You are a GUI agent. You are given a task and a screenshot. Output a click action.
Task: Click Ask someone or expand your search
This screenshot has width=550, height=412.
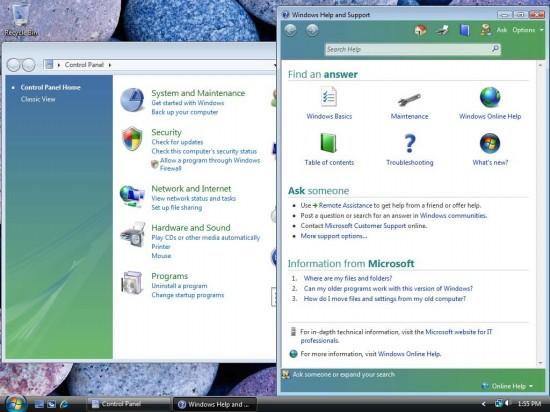click(343, 374)
